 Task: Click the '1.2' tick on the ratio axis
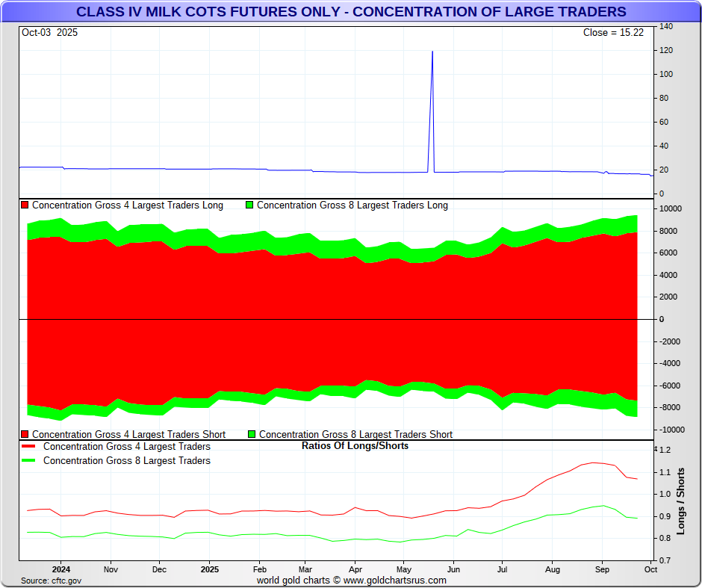tap(665, 450)
